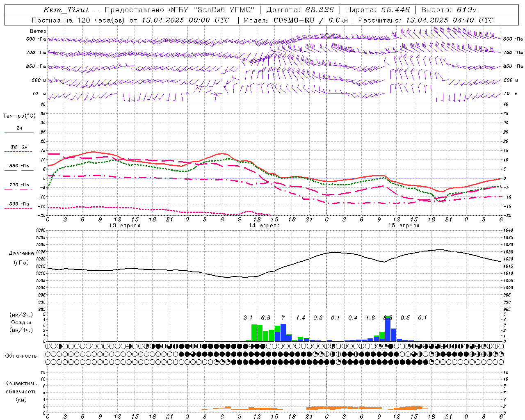Click the '500 м' wind level label on left
Image resolution: width=525 pixels, height=420 pixels.
tap(39, 80)
